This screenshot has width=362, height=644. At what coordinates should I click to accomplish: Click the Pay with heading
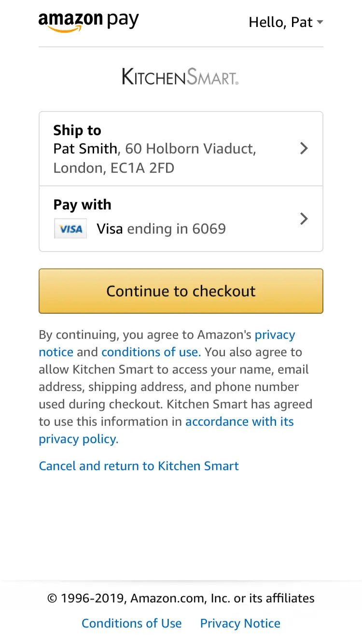[82, 205]
